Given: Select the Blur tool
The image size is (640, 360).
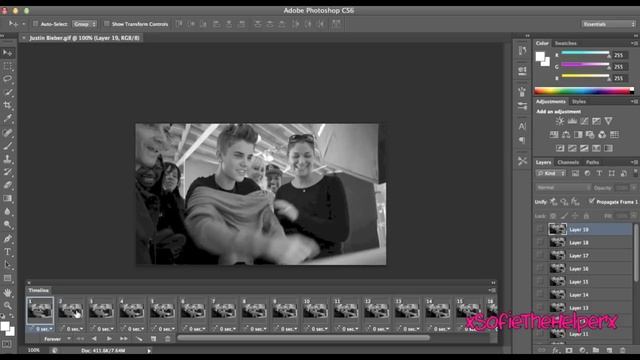Looking at the screenshot, I should [x=7, y=211].
